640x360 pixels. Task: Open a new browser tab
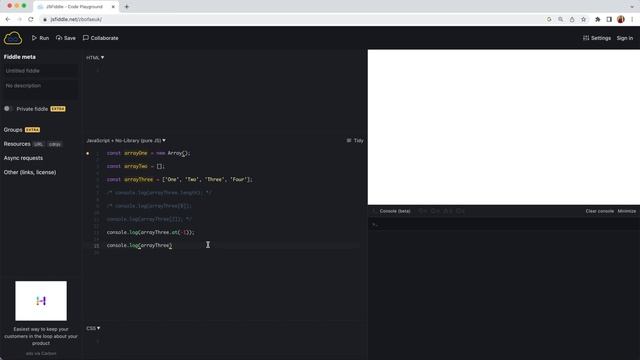click(x=127, y=7)
